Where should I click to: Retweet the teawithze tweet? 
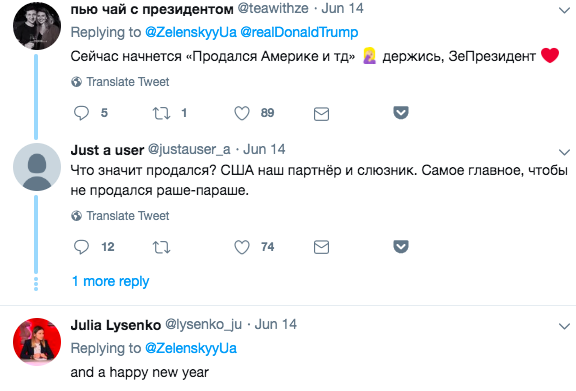pos(161,113)
